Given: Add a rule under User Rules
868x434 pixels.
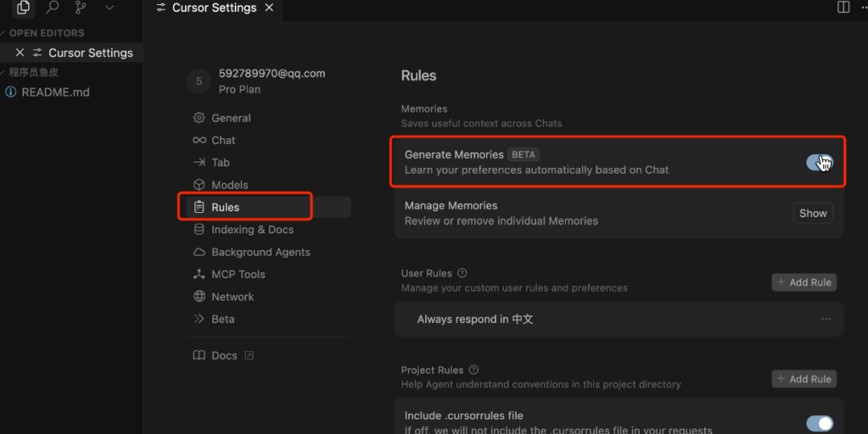Looking at the screenshot, I should (805, 282).
